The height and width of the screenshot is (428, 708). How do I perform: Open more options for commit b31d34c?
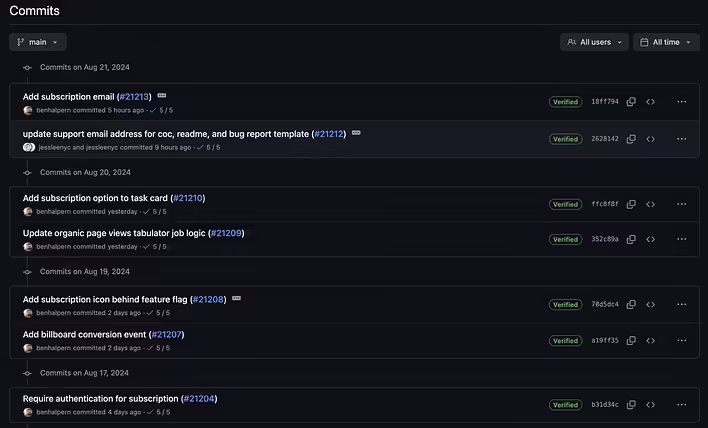(682, 405)
